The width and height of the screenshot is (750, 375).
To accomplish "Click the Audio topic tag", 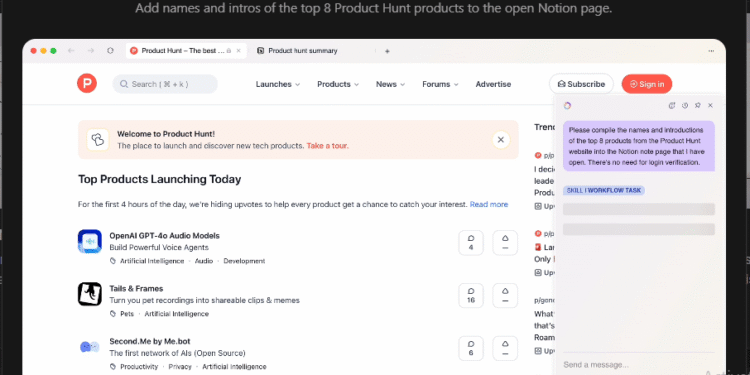I will click(204, 261).
